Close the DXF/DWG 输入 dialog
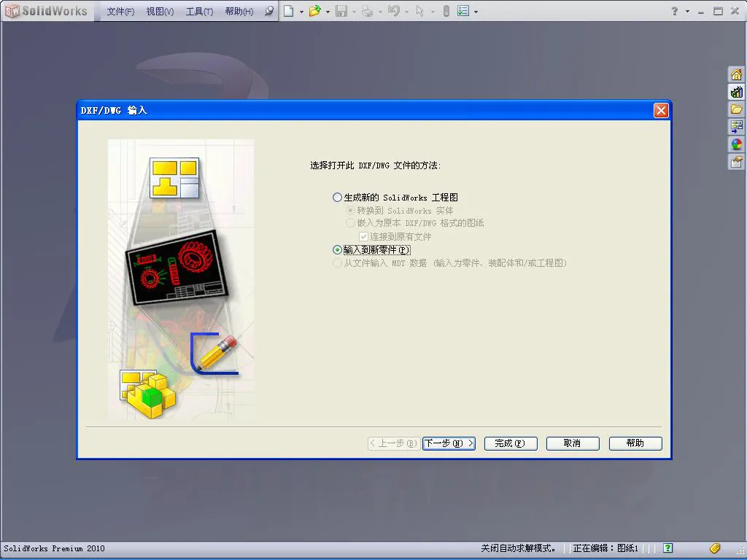This screenshot has width=747, height=560. [661, 111]
